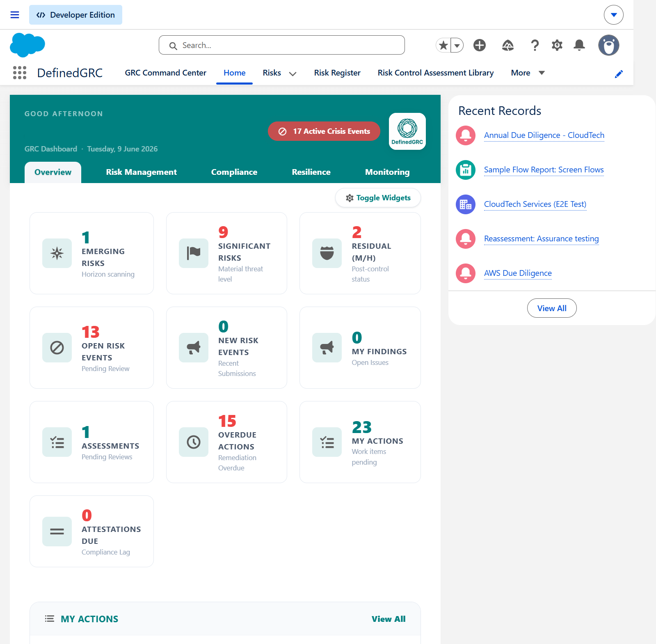656x644 pixels.
Task: Click the Significant Risks flag icon
Action: point(194,253)
